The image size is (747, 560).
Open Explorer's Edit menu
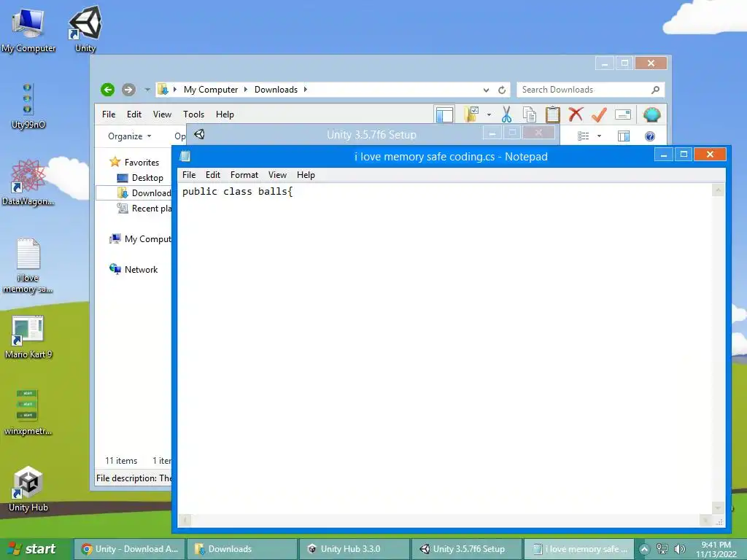point(134,114)
